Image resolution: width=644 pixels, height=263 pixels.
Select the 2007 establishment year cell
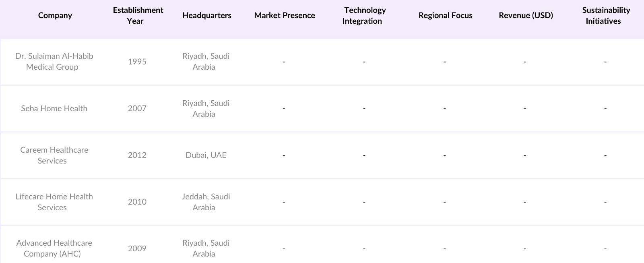pos(137,108)
